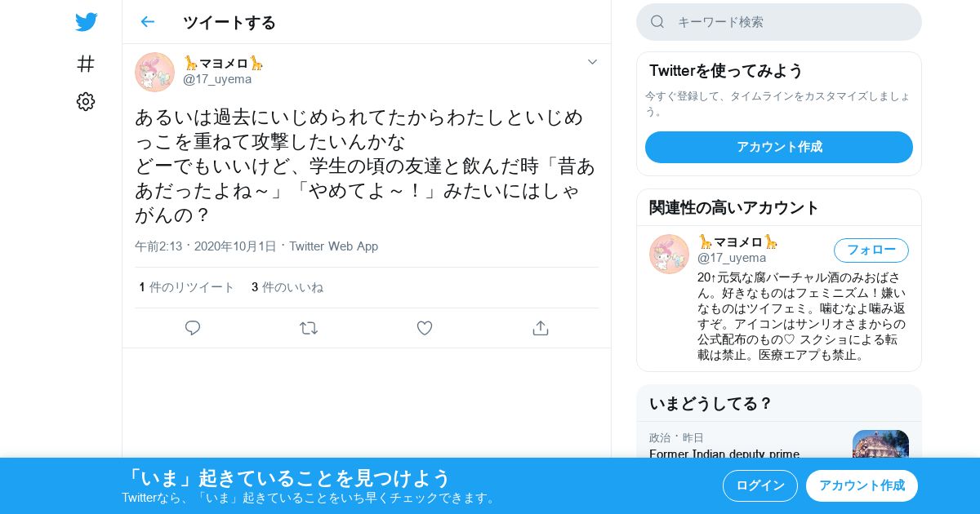The width and height of the screenshot is (980, 514).
Task: Expand the tweet options chevron
Action: (593, 62)
